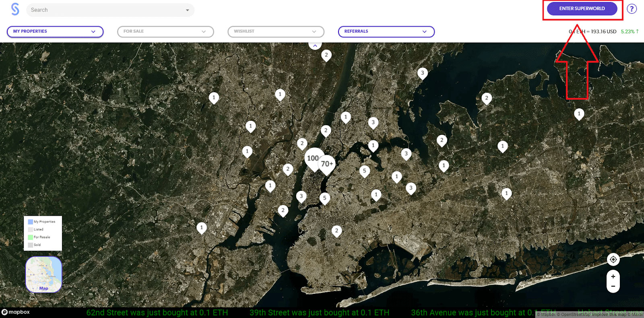The width and height of the screenshot is (644, 318).
Task: Click the 70+ cluster marker
Action: click(x=327, y=164)
